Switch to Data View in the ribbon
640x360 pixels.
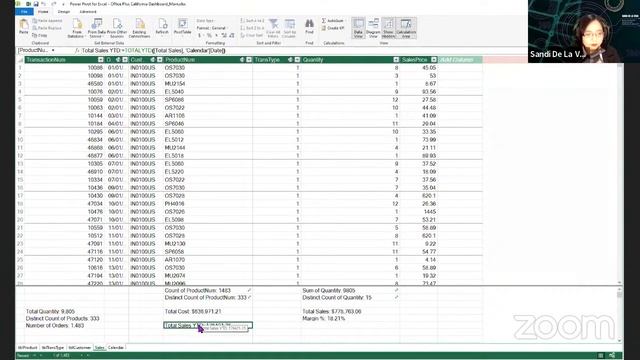358,28
